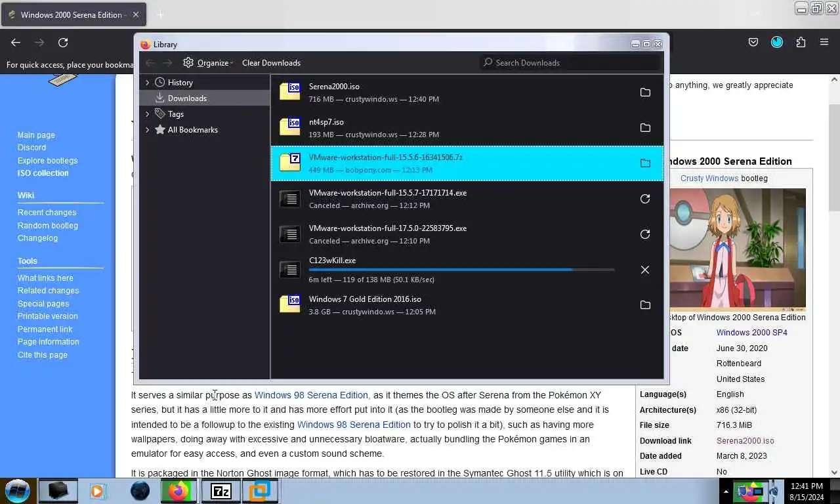Open Changelog sidebar link

(37, 238)
